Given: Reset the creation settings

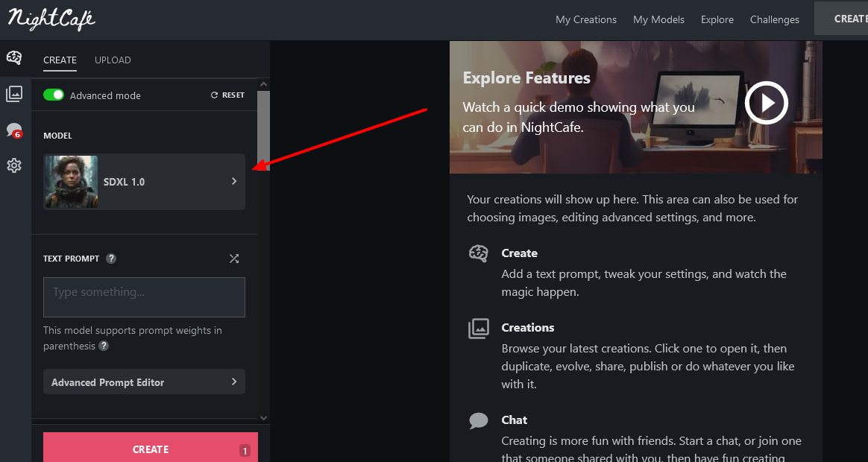Looking at the screenshot, I should [x=227, y=95].
